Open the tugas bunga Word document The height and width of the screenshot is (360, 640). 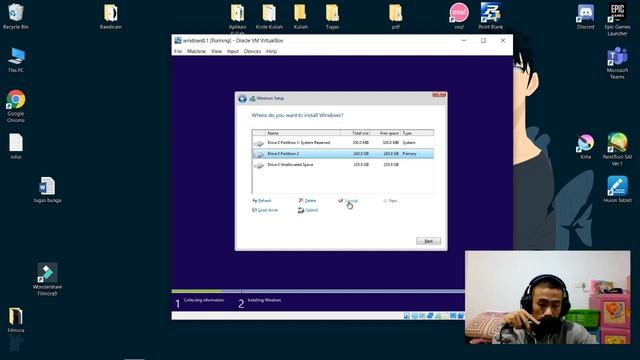pos(47,190)
